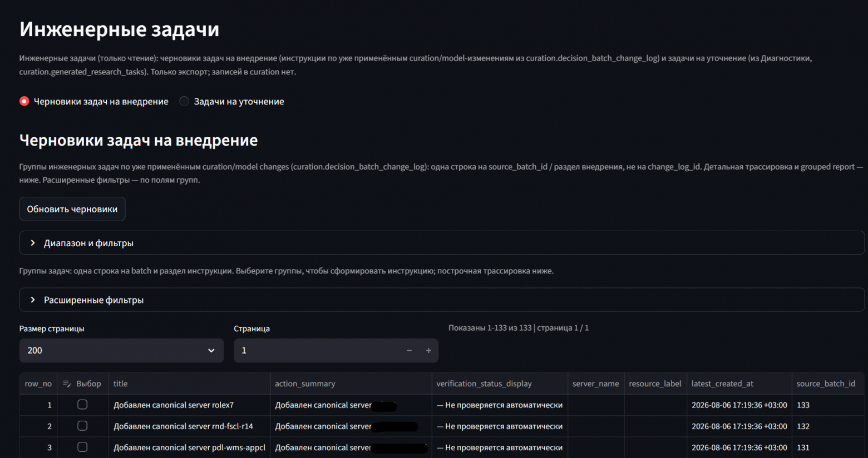Click title cell 'Добавлен canonical server rolex7'
This screenshot has width=868, height=458.
(x=189, y=405)
